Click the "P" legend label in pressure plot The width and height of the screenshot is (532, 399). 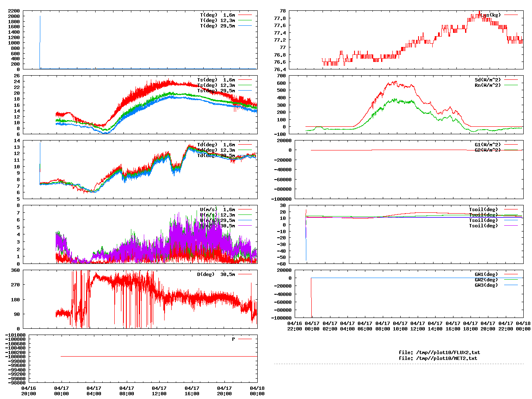pos(234,339)
